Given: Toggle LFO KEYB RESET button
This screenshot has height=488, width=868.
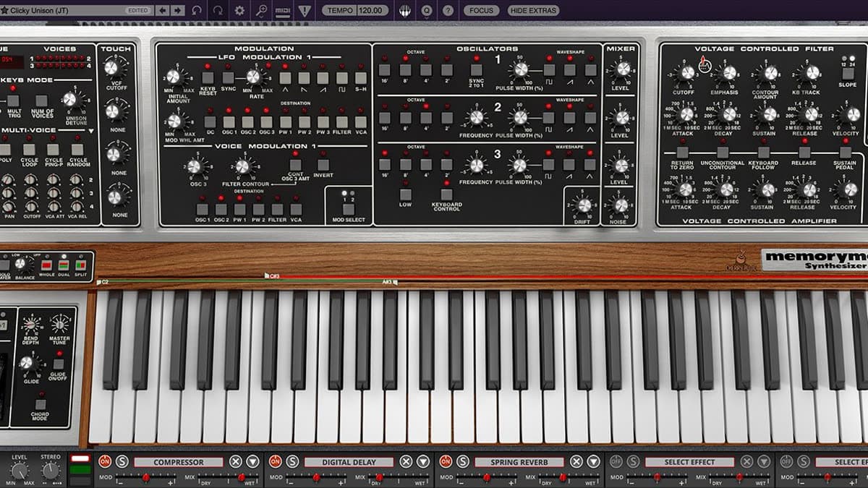Looking at the screenshot, I should (x=208, y=77).
